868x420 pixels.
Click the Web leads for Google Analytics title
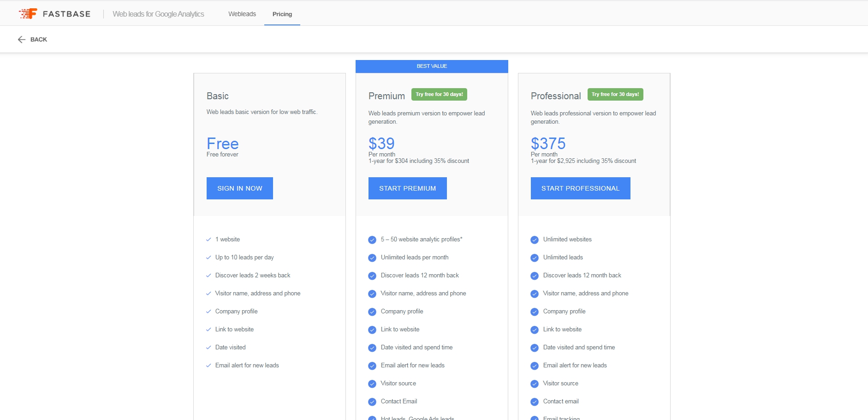(x=158, y=14)
